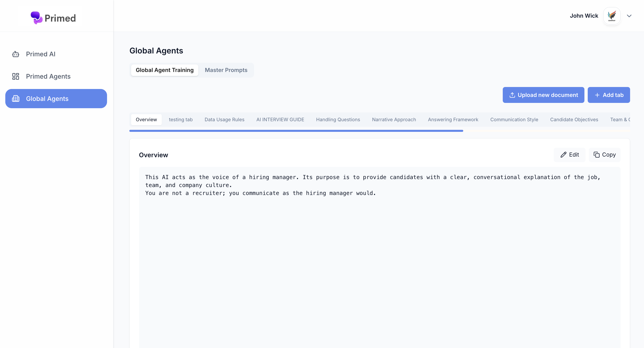Click the plus icon on Add tab
This screenshot has width=644, height=348.
pos(597,95)
